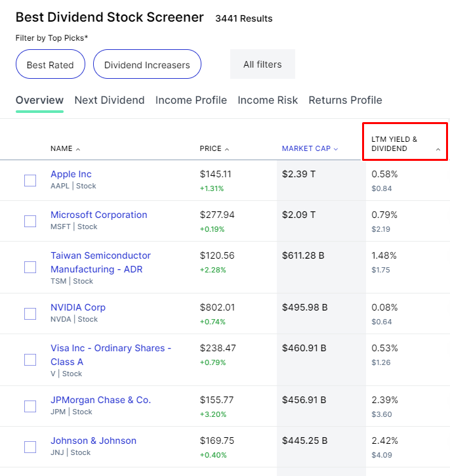Screen dimensions: 450x476
Task: Sort by LTM Yield & Dividend arrow
Action: pos(438,149)
